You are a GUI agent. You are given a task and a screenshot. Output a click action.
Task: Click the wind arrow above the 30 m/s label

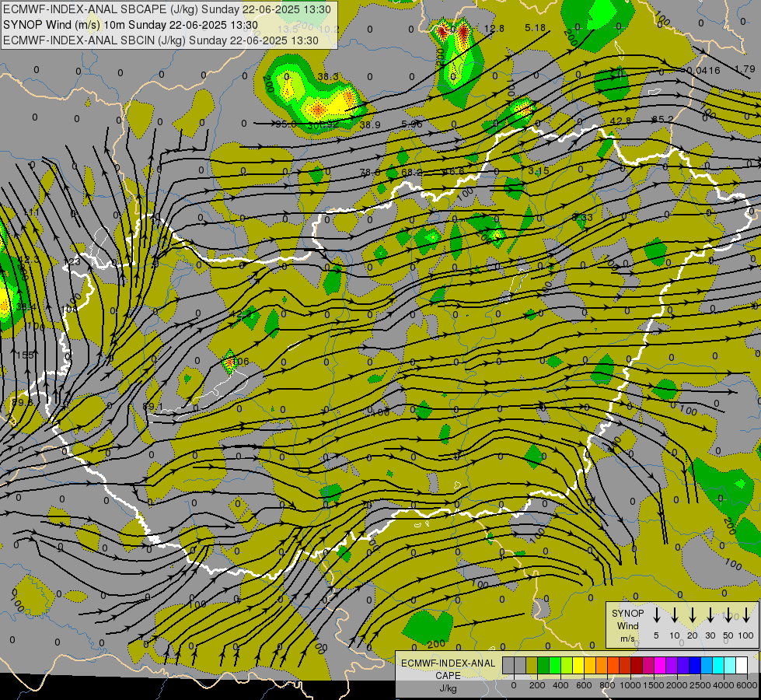point(710,615)
